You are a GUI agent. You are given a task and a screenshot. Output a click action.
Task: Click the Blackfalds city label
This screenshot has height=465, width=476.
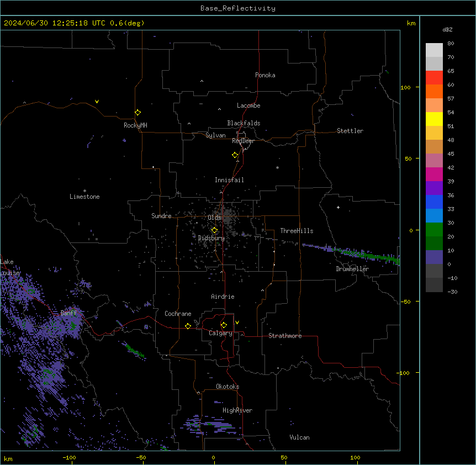click(x=244, y=123)
